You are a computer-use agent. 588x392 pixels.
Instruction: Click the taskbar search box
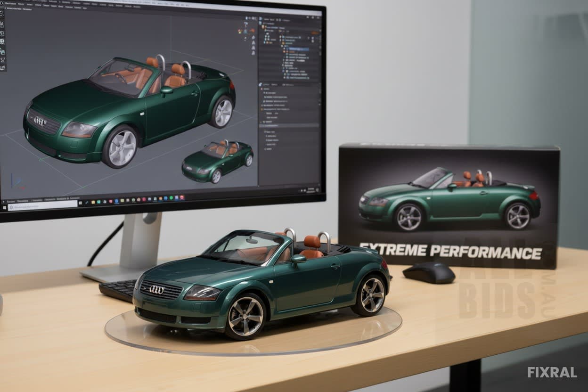click(42, 205)
